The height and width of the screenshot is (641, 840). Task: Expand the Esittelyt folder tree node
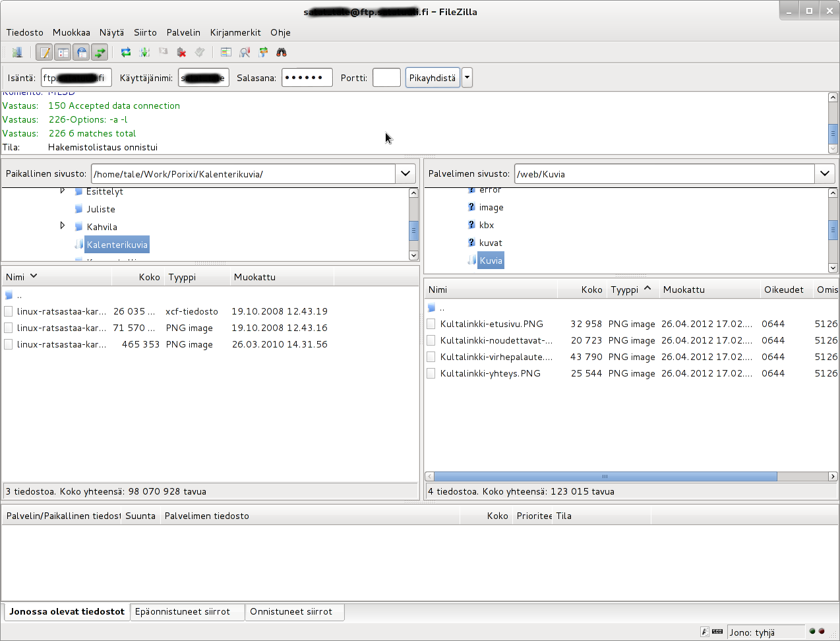[63, 191]
